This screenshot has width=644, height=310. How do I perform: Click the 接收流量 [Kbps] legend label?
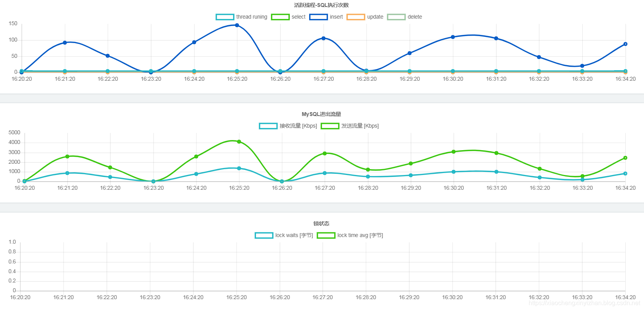pos(298,126)
